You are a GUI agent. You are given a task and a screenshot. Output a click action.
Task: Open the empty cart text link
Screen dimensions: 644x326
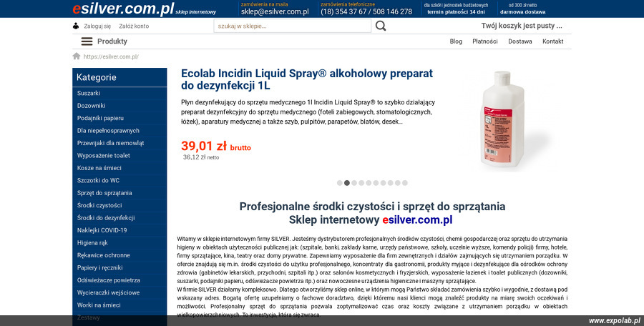522,26
